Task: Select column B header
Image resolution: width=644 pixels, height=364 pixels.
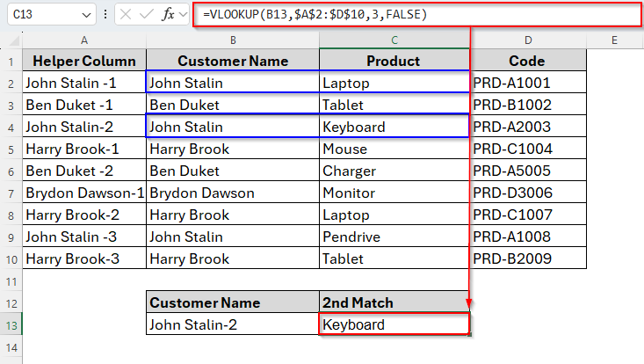Action: [x=232, y=40]
